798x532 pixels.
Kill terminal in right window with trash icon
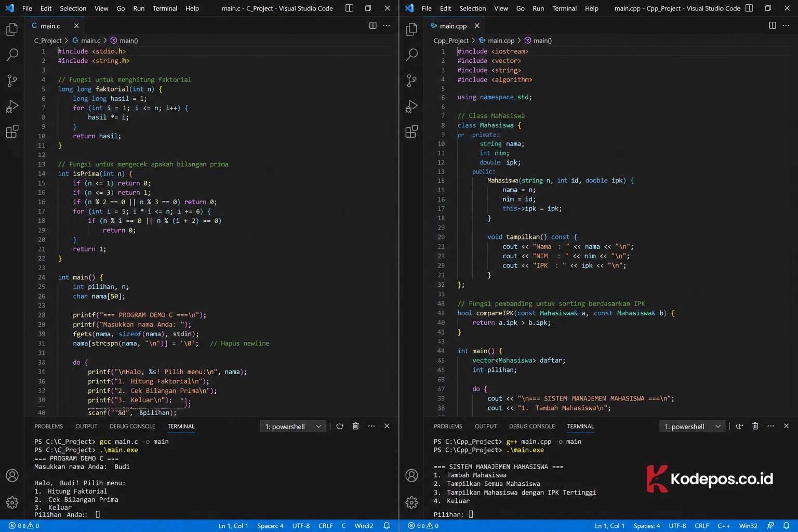[755, 426]
